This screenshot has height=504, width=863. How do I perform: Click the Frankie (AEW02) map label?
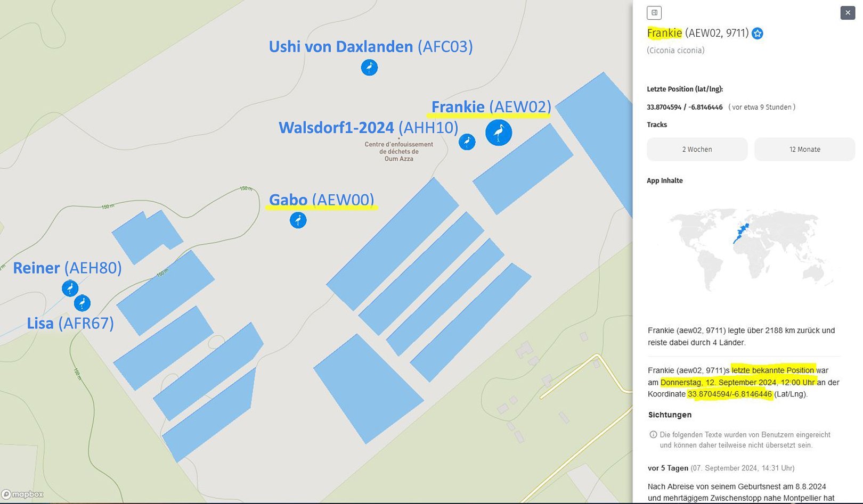pyautogui.click(x=491, y=107)
